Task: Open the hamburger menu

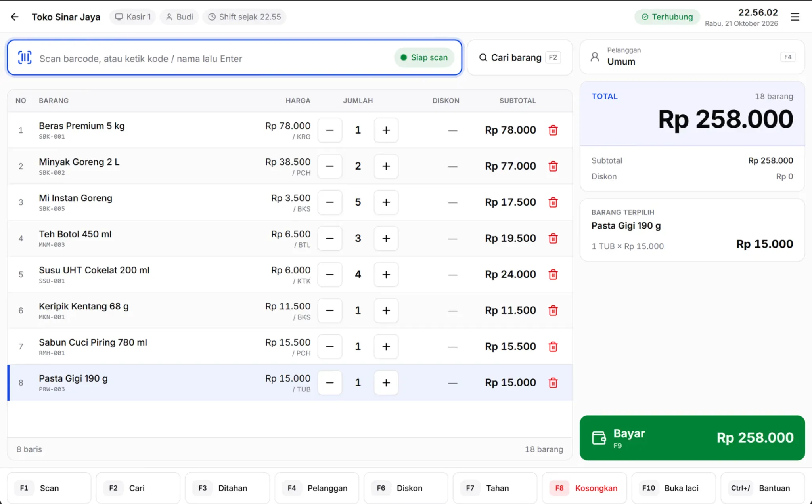Action: point(795,17)
